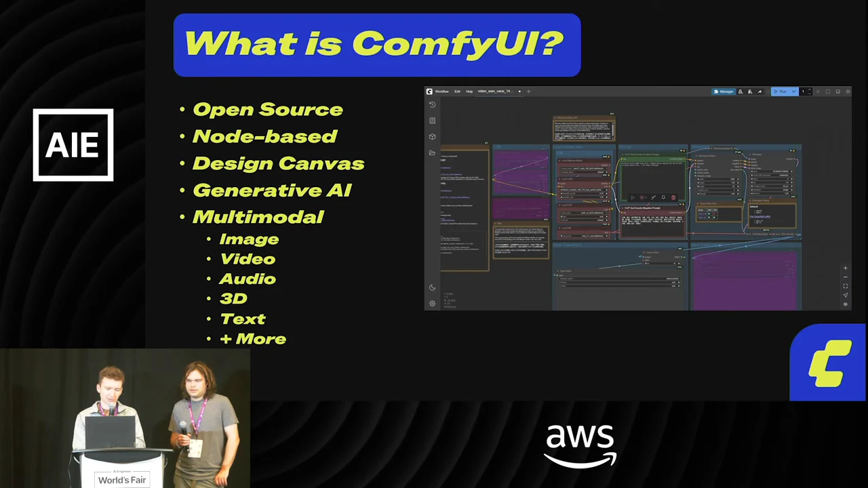Open the Help menu

(x=469, y=91)
